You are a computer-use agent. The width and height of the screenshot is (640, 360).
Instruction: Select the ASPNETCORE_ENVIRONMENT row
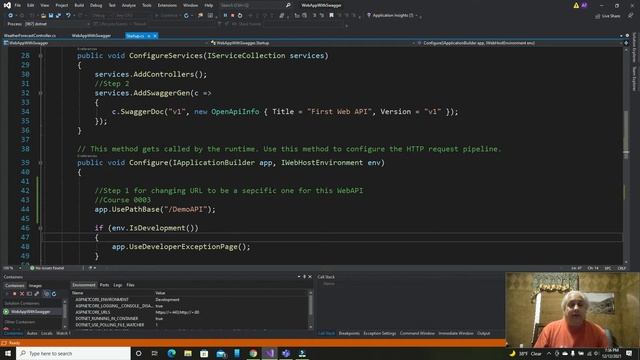click(x=190, y=300)
